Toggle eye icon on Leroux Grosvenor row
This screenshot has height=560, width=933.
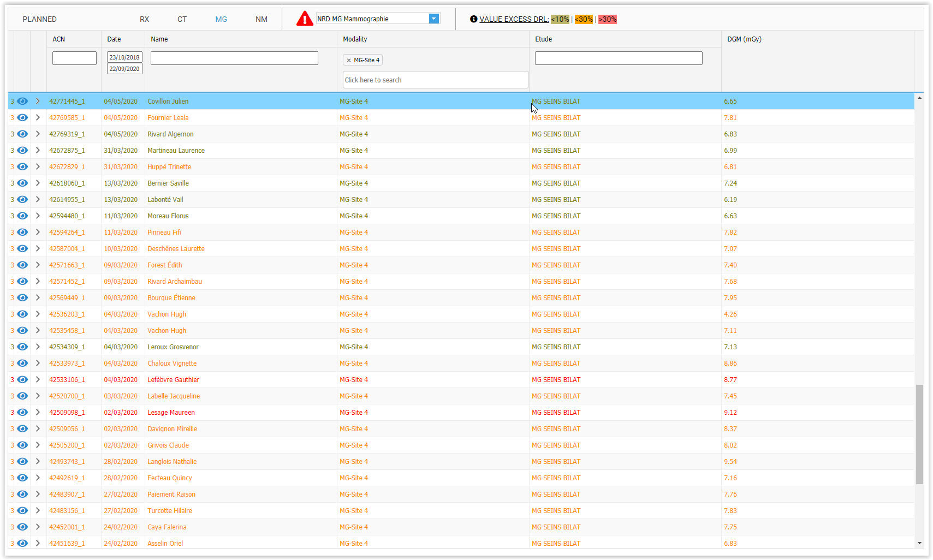click(x=22, y=347)
